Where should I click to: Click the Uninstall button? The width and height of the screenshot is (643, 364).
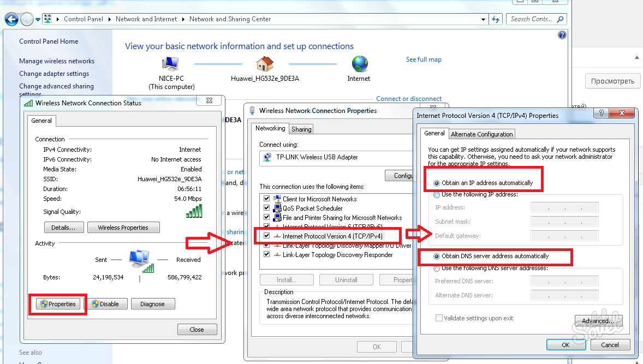pyautogui.click(x=346, y=280)
